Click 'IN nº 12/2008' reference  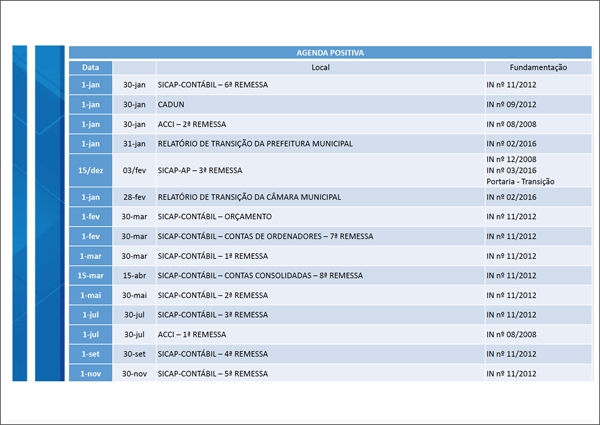coord(511,159)
